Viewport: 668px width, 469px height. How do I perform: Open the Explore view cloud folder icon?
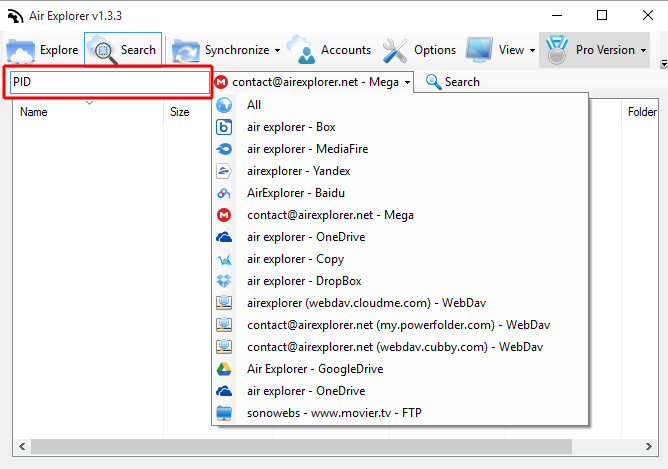[20, 51]
